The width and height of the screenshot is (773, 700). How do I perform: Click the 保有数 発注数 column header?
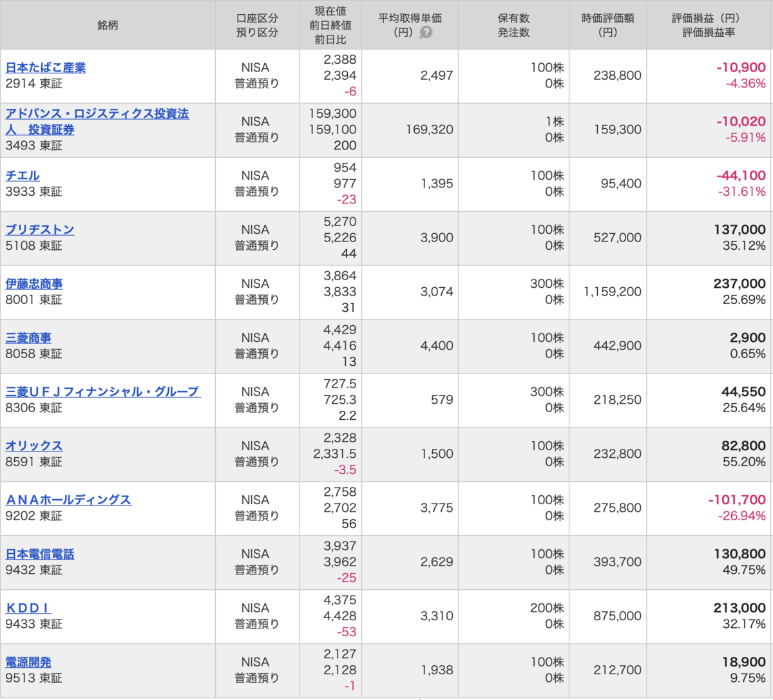(x=513, y=25)
